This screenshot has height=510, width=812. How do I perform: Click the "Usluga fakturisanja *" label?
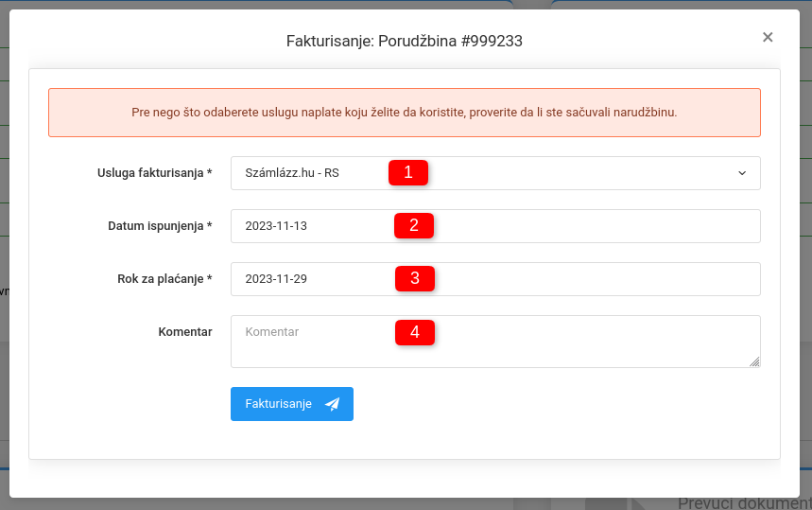point(155,173)
